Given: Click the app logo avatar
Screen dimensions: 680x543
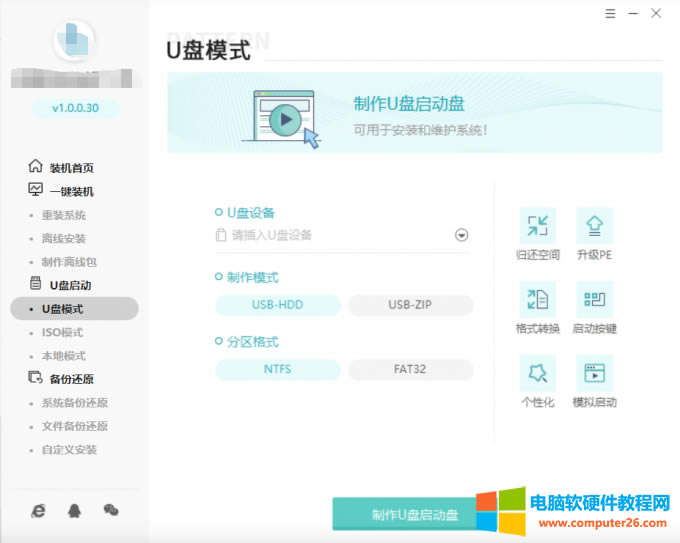Looking at the screenshot, I should (74, 40).
